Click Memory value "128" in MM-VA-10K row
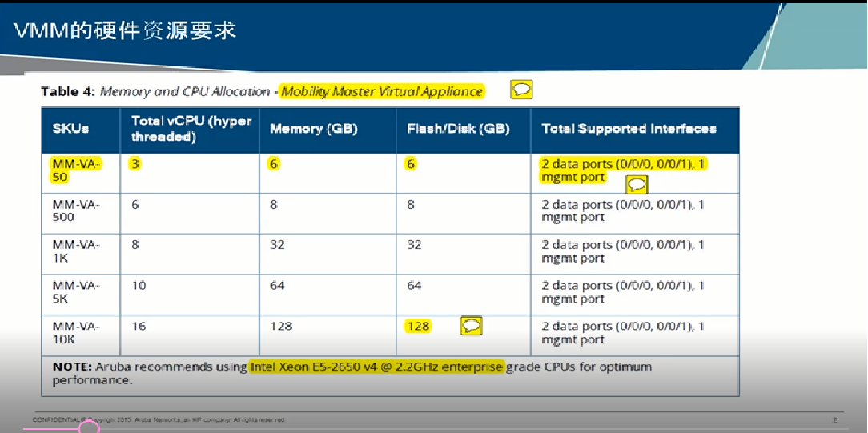 click(281, 327)
